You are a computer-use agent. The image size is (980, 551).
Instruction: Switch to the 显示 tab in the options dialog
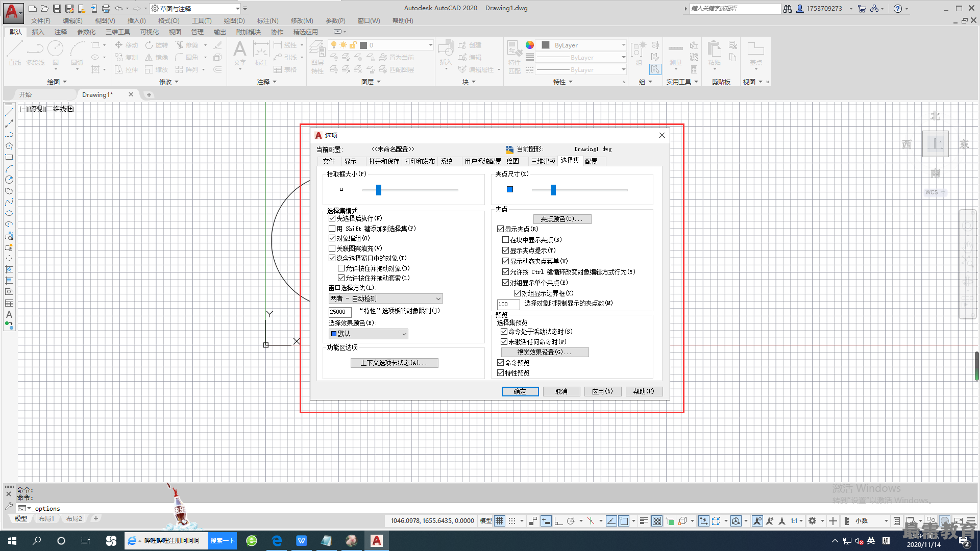[x=350, y=161]
